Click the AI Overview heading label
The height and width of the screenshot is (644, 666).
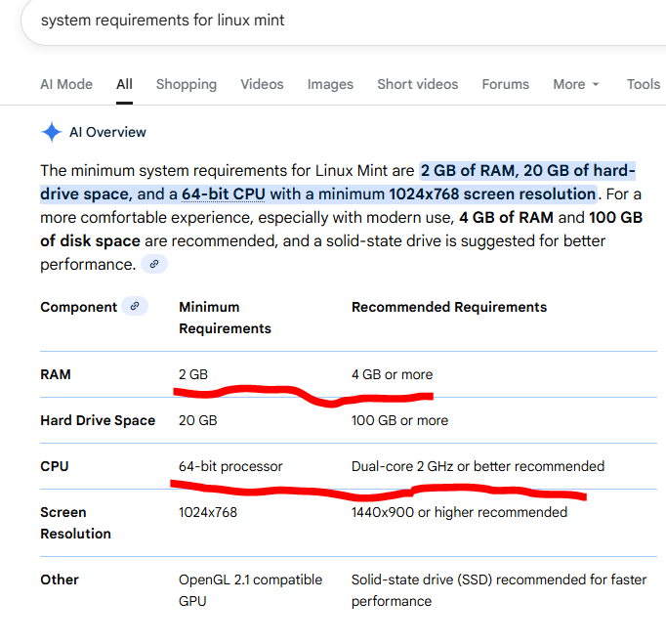[107, 132]
